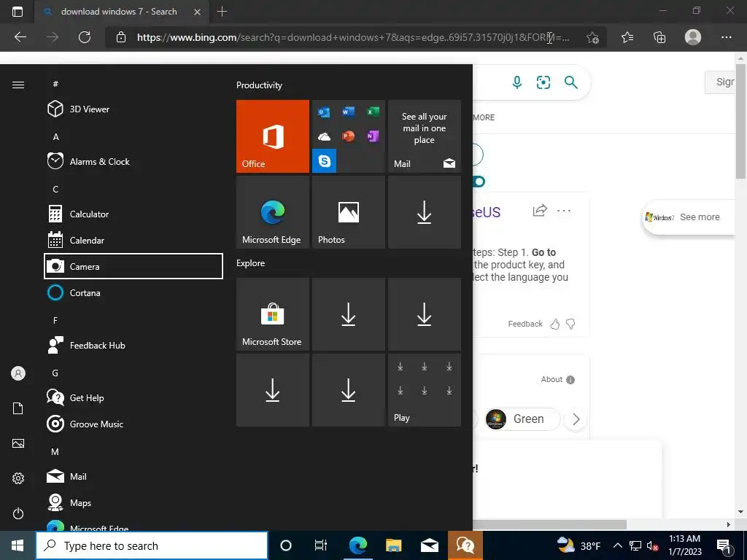Click thumbs down Feedback icon
This screenshot has height=560, width=747.
(570, 324)
